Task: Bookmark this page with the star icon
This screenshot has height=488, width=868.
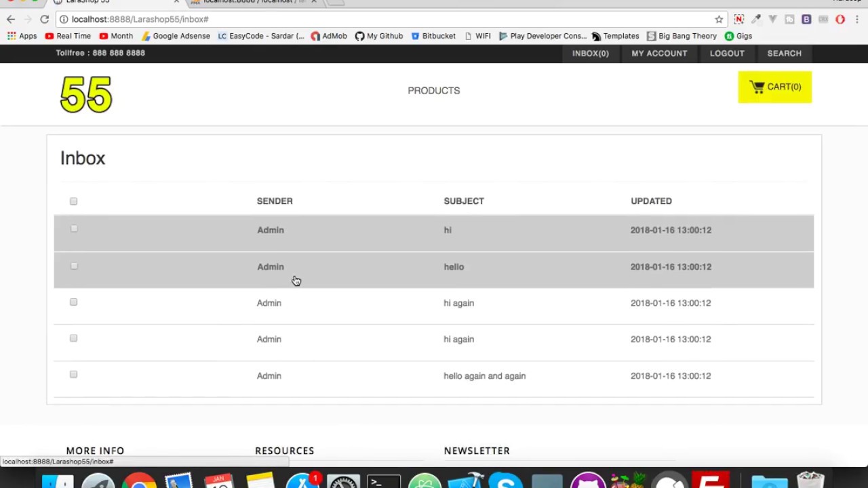Action: click(x=719, y=19)
